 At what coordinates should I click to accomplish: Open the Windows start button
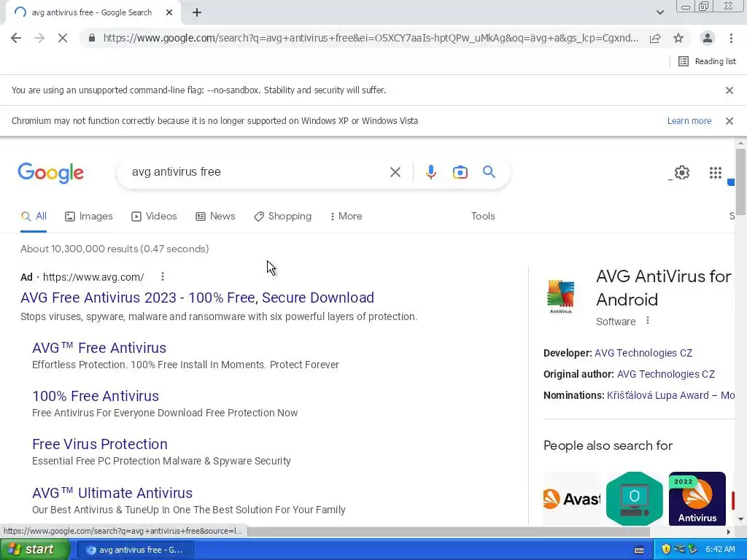[x=34, y=550]
